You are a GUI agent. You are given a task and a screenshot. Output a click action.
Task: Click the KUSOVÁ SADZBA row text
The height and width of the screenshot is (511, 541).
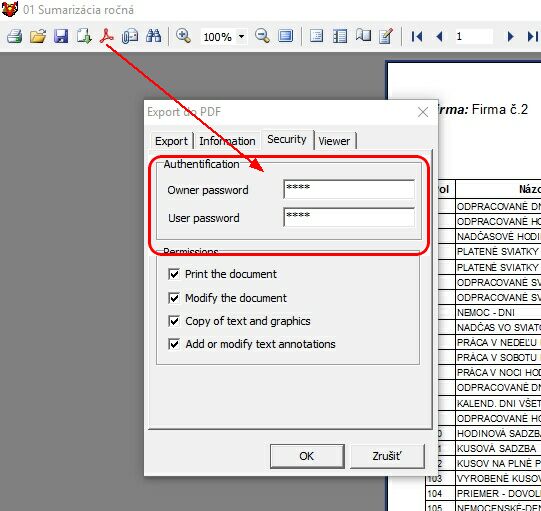pos(496,449)
